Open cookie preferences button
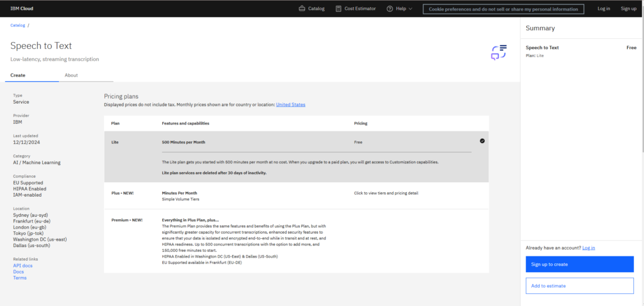 [x=503, y=9]
